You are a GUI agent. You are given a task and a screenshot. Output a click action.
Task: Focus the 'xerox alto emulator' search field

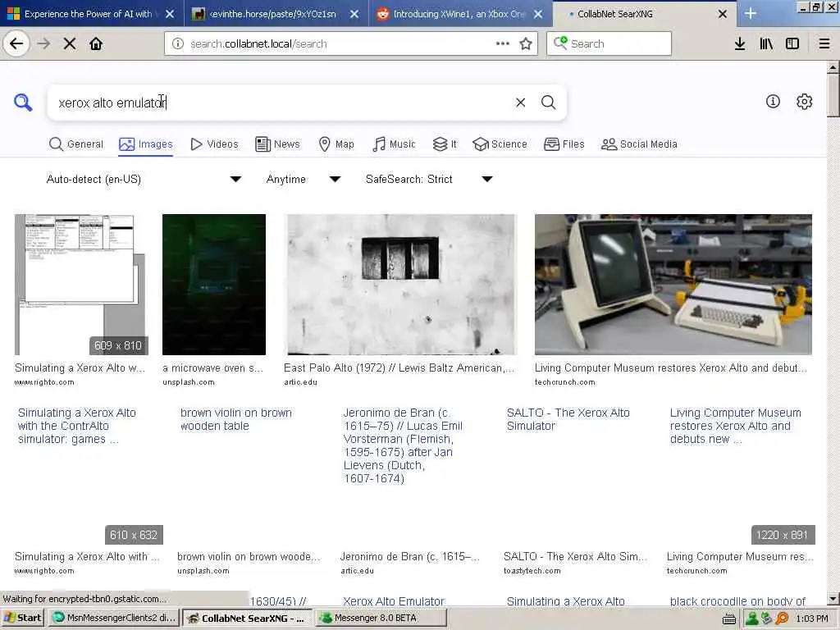tap(279, 103)
